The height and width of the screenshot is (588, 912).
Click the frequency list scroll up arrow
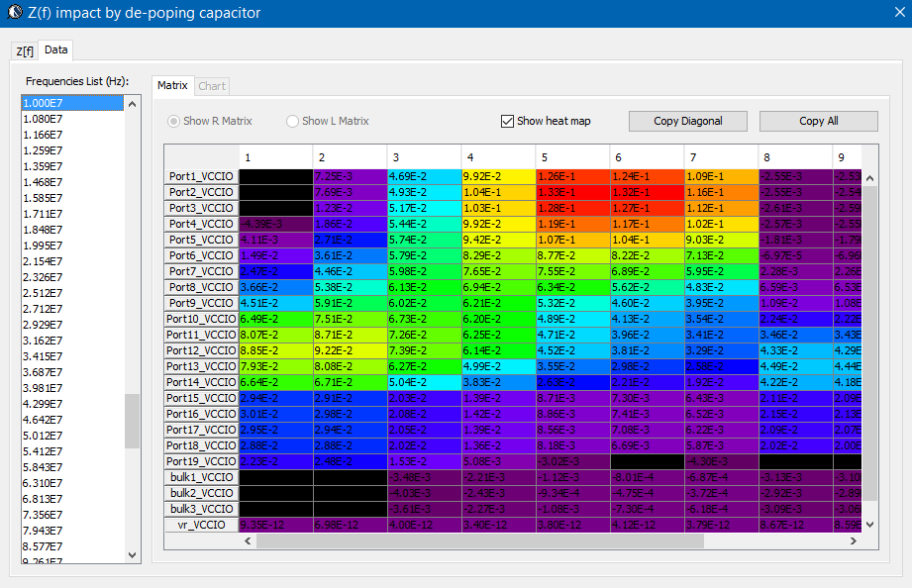(132, 103)
